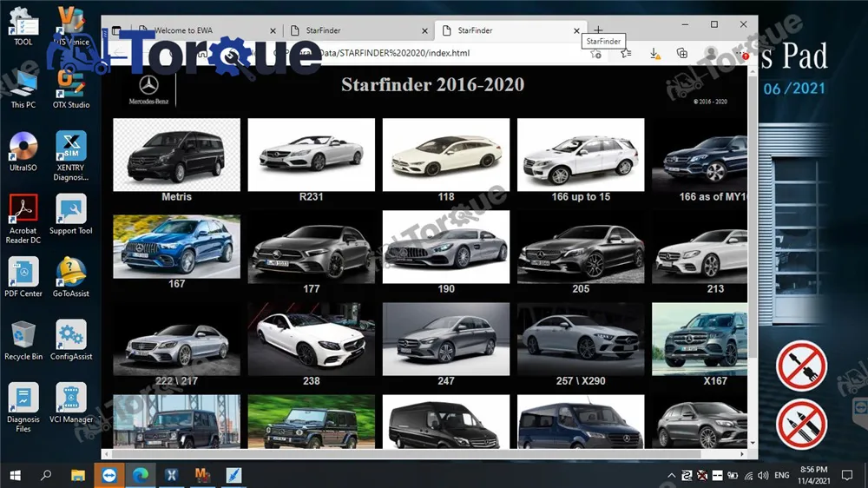Launch GoToAssist desktop icon

pyautogui.click(x=71, y=277)
